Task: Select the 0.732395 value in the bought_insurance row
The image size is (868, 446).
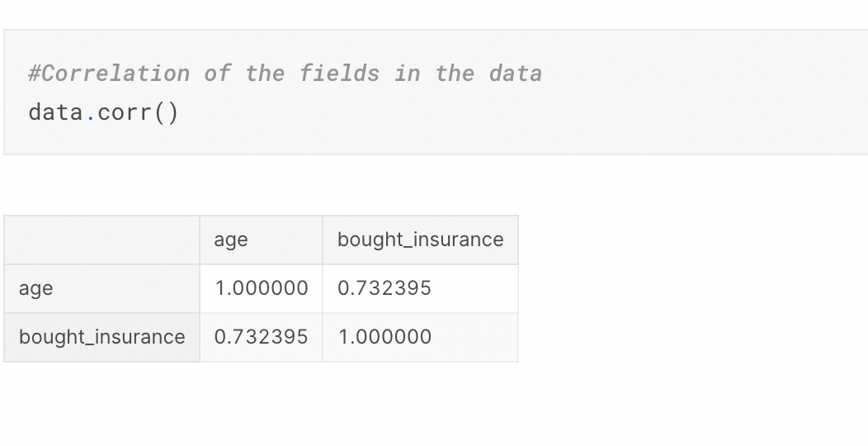Action: (x=262, y=338)
